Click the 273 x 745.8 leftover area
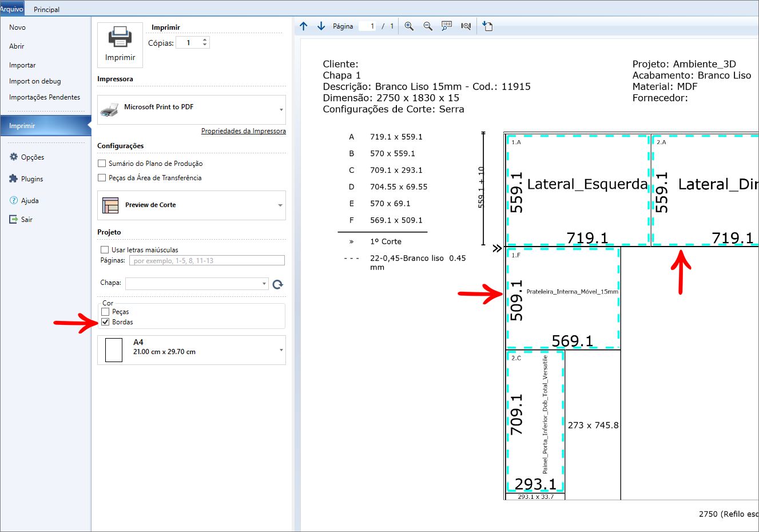Screen dimensions: 759x532 [x=593, y=425]
